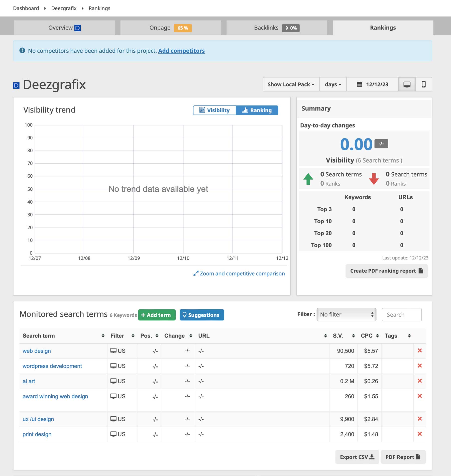This screenshot has height=476, width=451.
Task: Open the Onpage tab
Action: (x=160, y=28)
